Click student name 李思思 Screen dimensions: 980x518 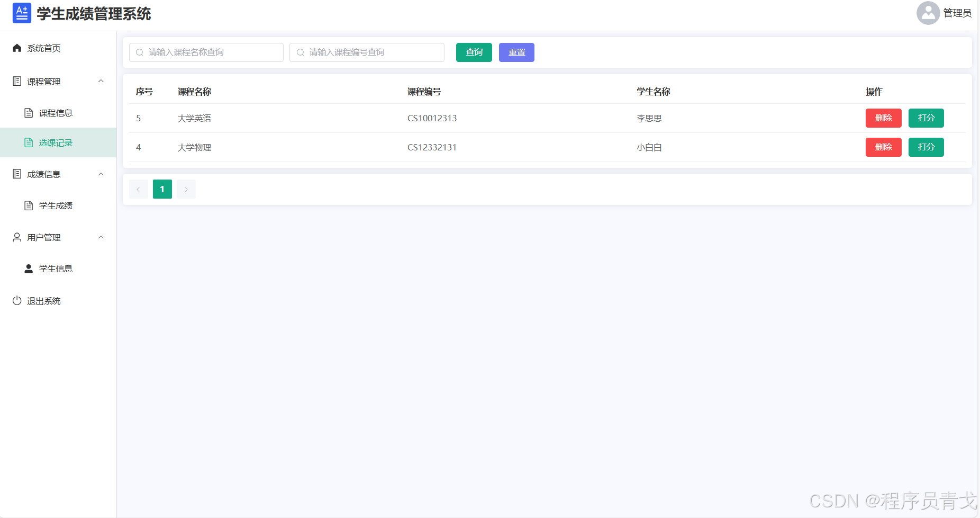(649, 118)
